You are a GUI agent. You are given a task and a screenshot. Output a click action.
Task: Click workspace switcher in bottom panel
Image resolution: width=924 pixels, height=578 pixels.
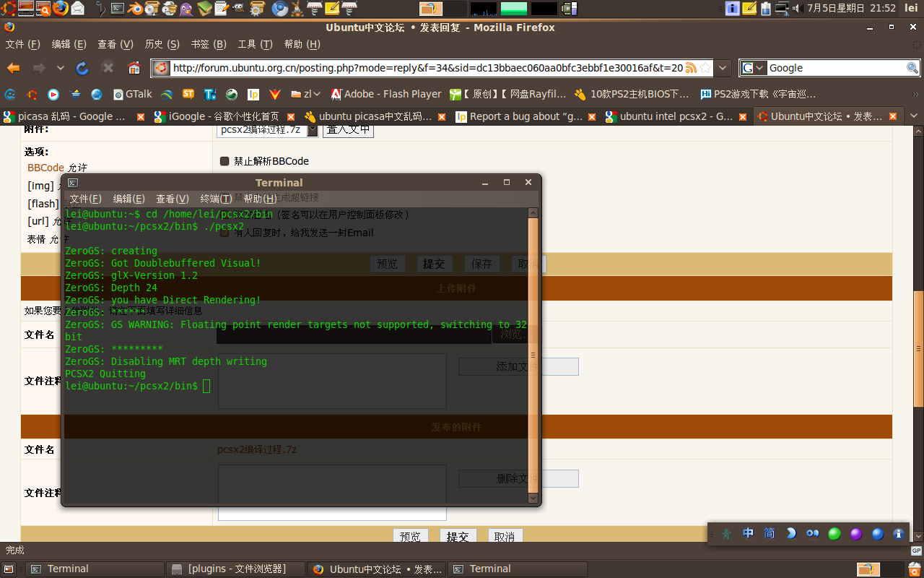click(880, 569)
